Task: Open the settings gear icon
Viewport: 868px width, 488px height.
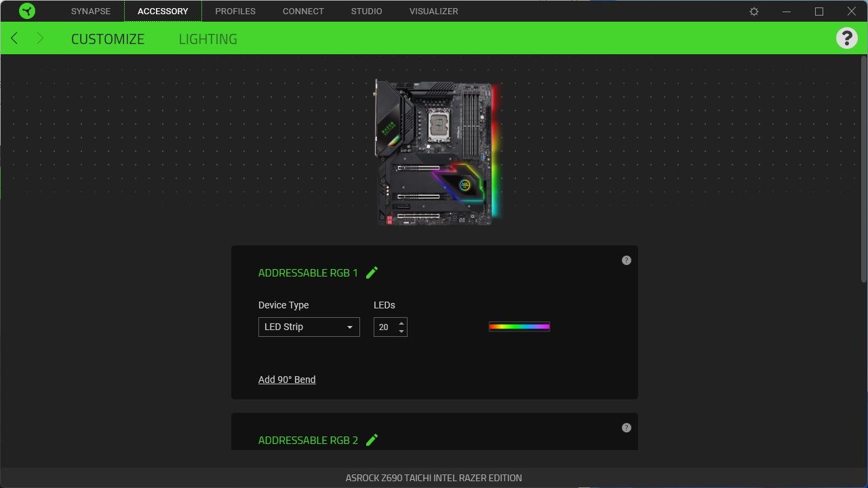Action: click(754, 12)
